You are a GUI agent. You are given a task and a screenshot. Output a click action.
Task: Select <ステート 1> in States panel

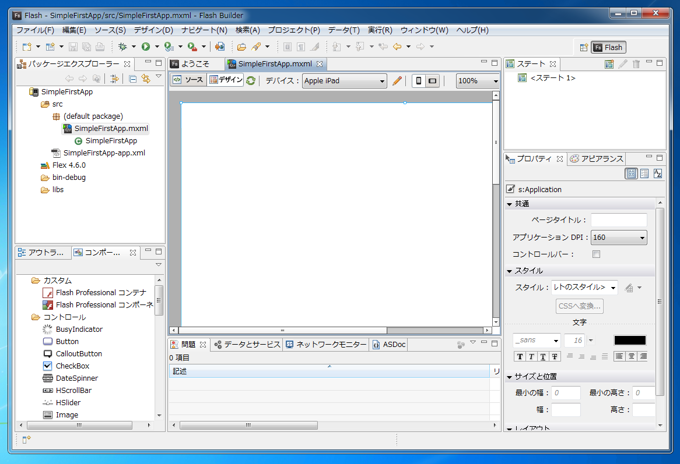click(x=552, y=78)
